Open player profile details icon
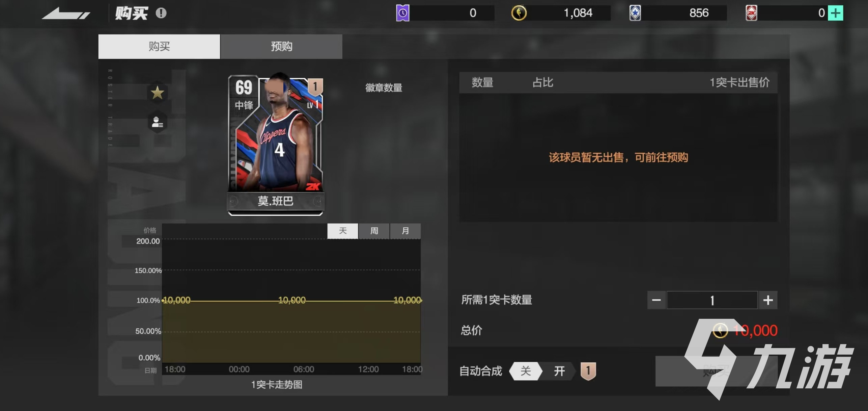This screenshot has height=411, width=868. point(157,122)
